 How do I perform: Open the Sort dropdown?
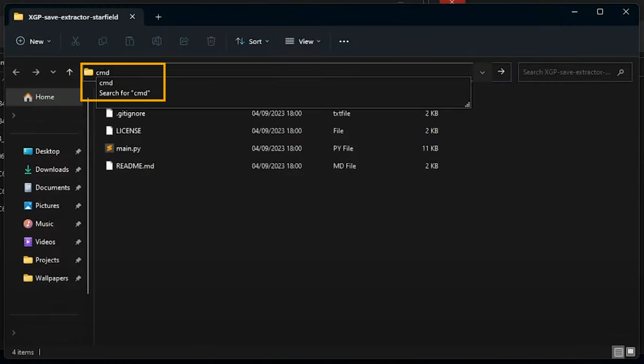pyautogui.click(x=252, y=41)
